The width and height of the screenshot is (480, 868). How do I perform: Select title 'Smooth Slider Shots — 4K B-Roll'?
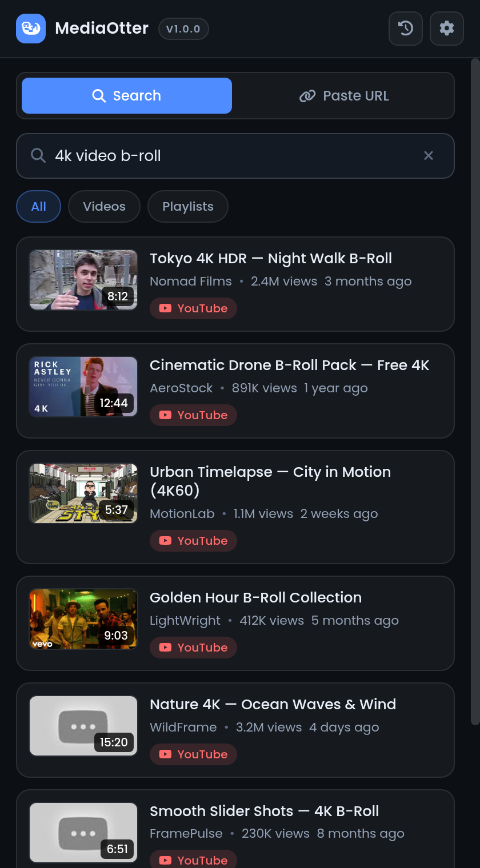point(265,811)
